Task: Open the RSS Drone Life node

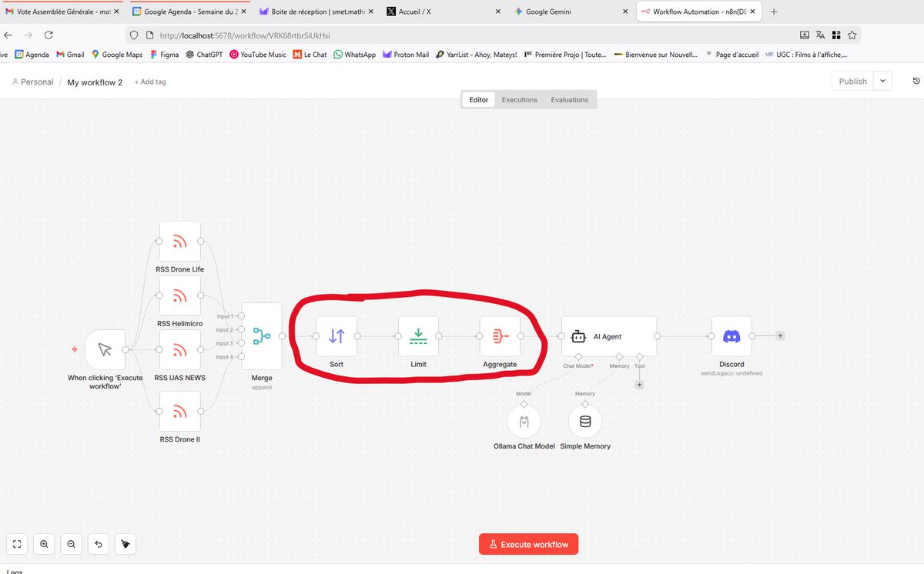Action: click(x=180, y=242)
